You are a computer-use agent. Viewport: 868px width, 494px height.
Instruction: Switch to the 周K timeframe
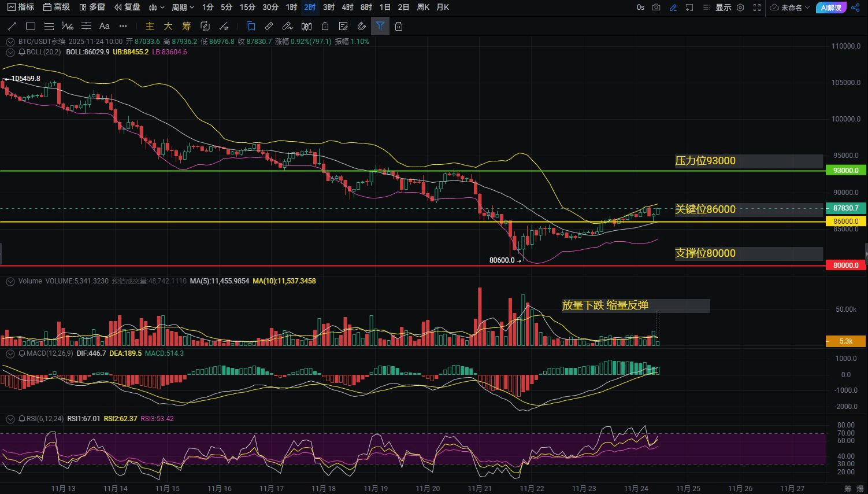tap(423, 8)
